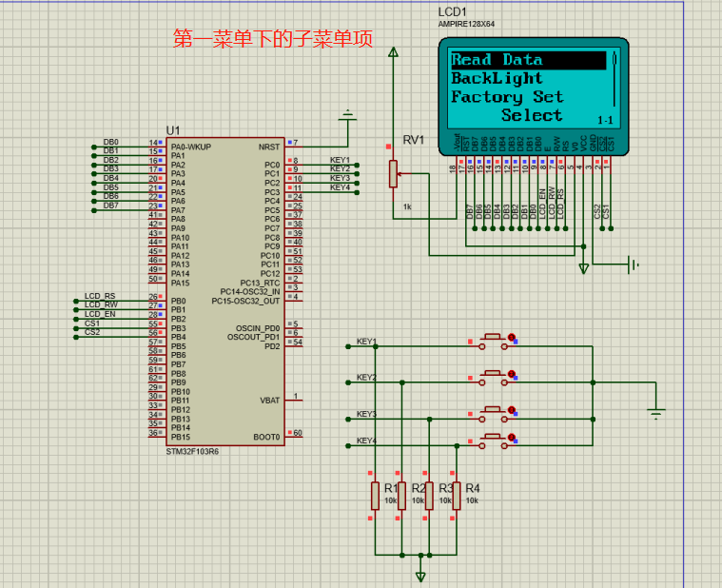Select resistor R4 body
722x588 pixels.
click(x=457, y=496)
